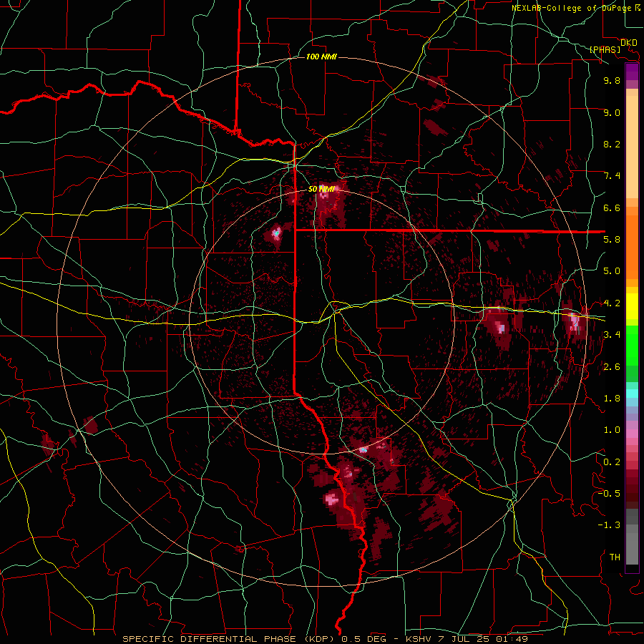Click the 5.0 scale value
The image size is (644, 644).
(x=612, y=271)
